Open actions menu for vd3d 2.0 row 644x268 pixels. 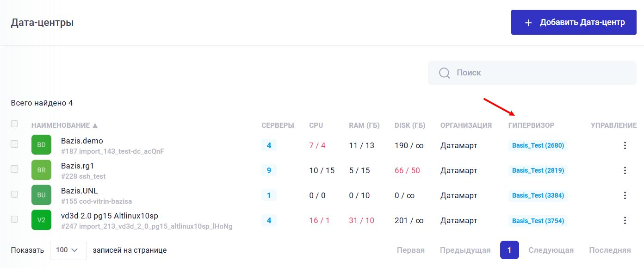pos(625,220)
